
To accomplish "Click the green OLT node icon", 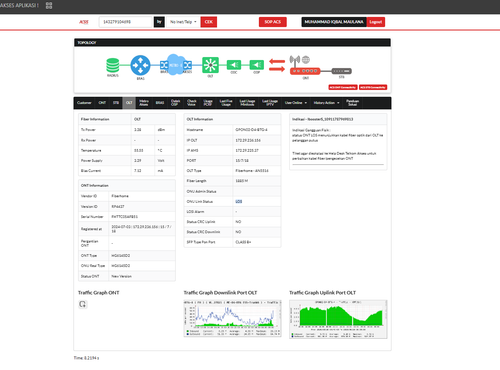I will tap(210, 65).
